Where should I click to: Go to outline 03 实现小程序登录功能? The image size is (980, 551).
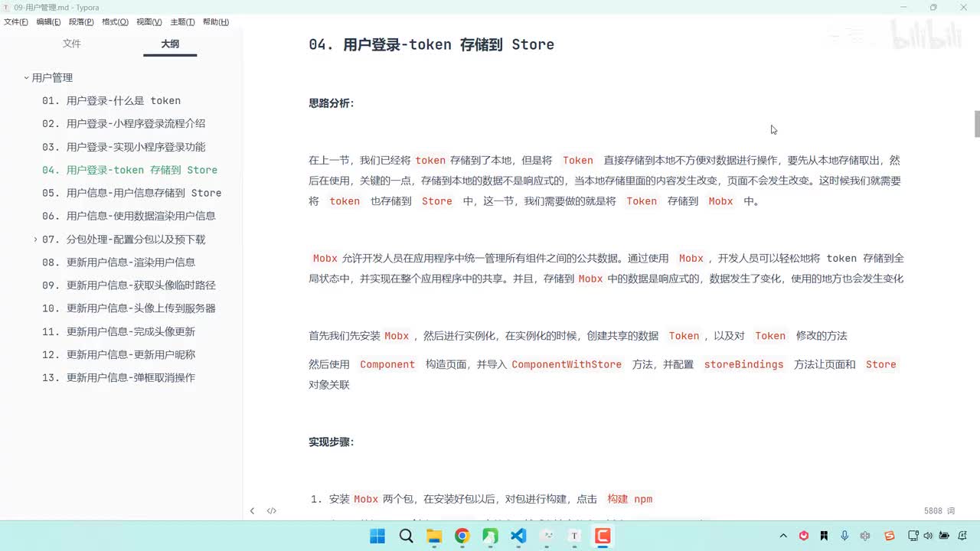[124, 147]
